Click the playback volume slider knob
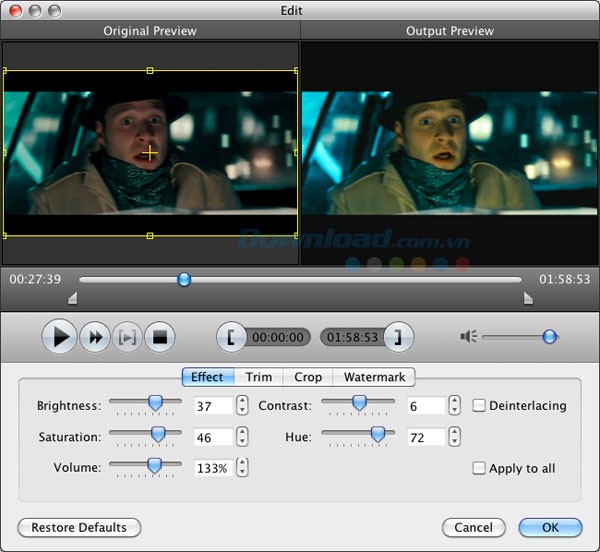 click(x=550, y=337)
